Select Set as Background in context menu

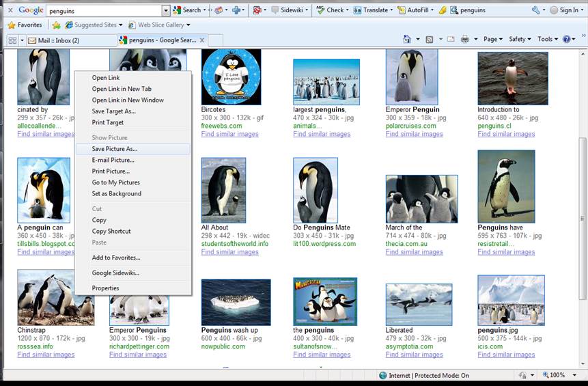(x=117, y=194)
